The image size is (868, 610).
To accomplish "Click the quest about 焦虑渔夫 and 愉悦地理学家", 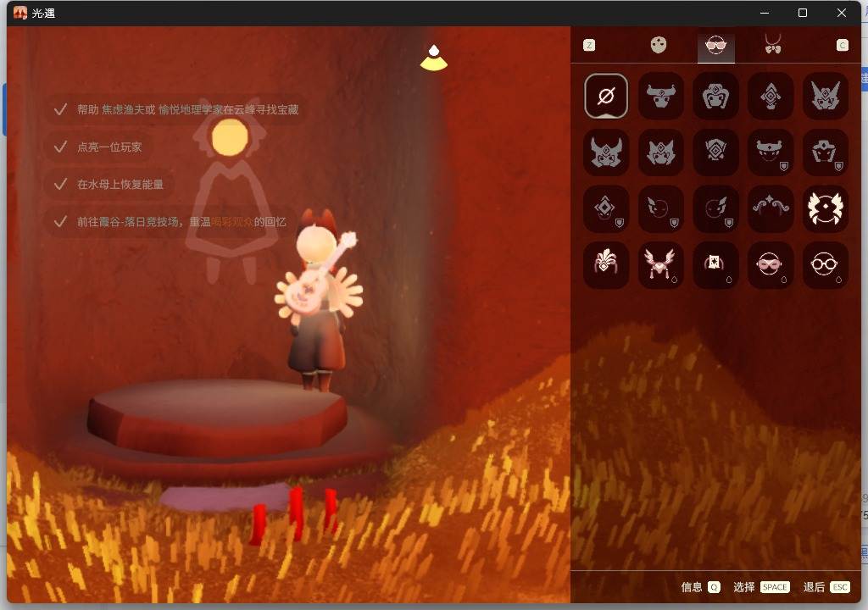I will pyautogui.click(x=176, y=109).
